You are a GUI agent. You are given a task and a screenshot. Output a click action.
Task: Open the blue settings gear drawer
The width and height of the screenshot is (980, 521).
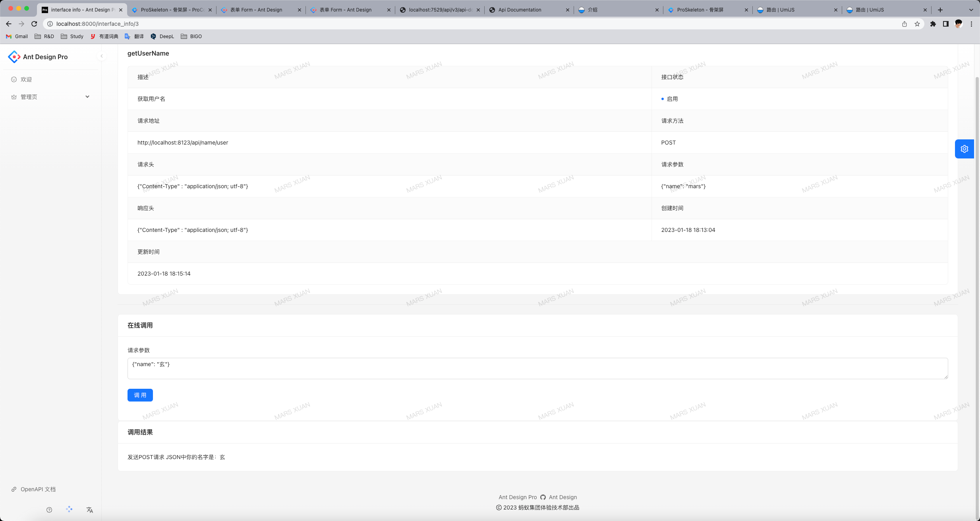coord(964,149)
